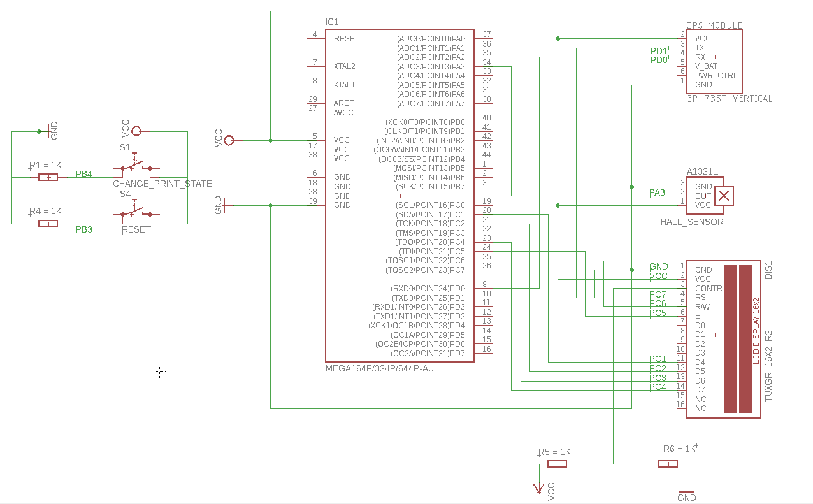
Task: Select the PC2 net label at LCD
Action: click(x=658, y=368)
